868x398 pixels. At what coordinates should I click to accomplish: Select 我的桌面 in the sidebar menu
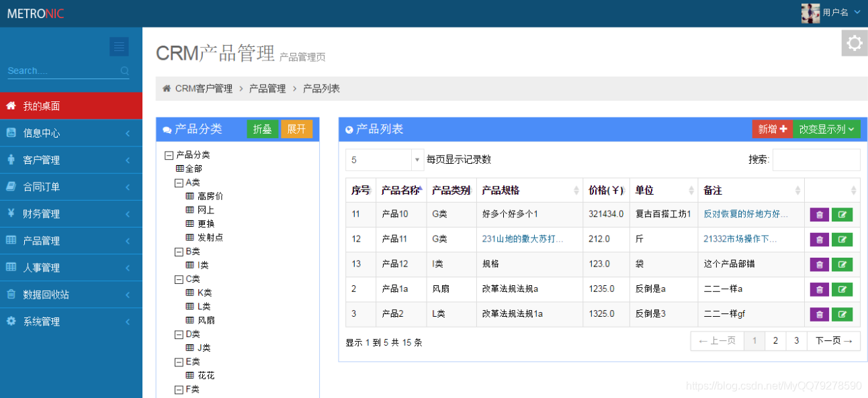[x=40, y=105]
